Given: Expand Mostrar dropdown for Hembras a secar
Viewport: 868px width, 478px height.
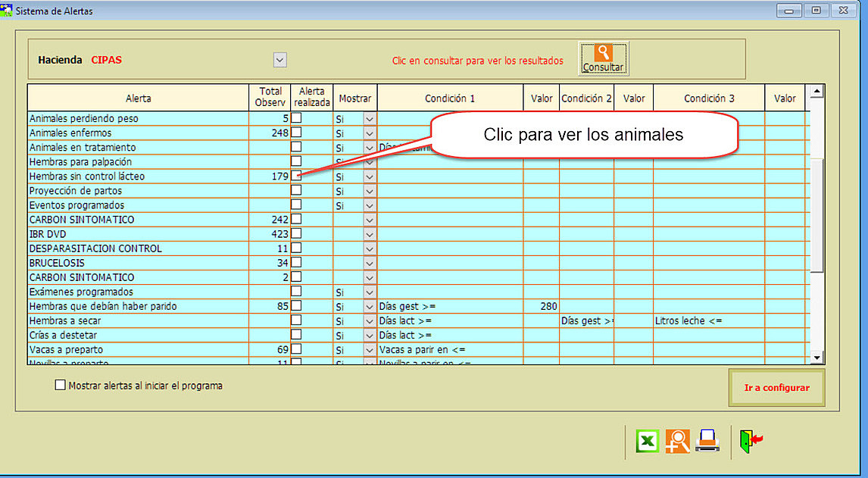Looking at the screenshot, I should click(370, 321).
